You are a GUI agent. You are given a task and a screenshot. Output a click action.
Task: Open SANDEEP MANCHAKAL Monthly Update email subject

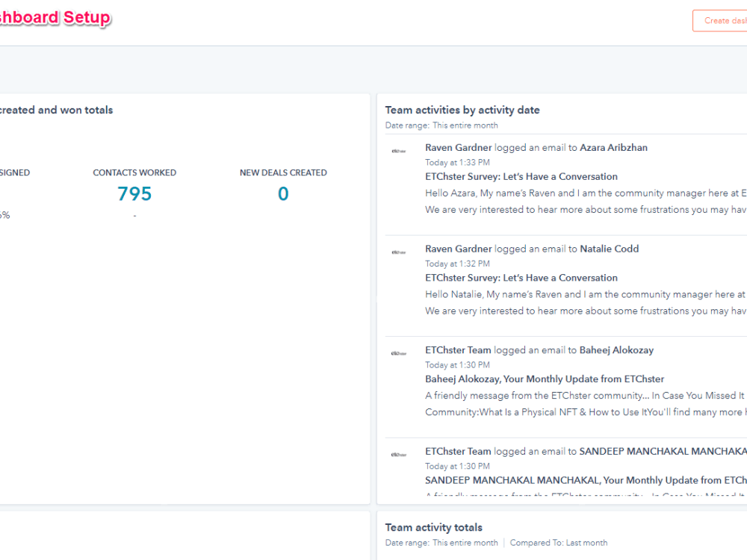pos(586,480)
